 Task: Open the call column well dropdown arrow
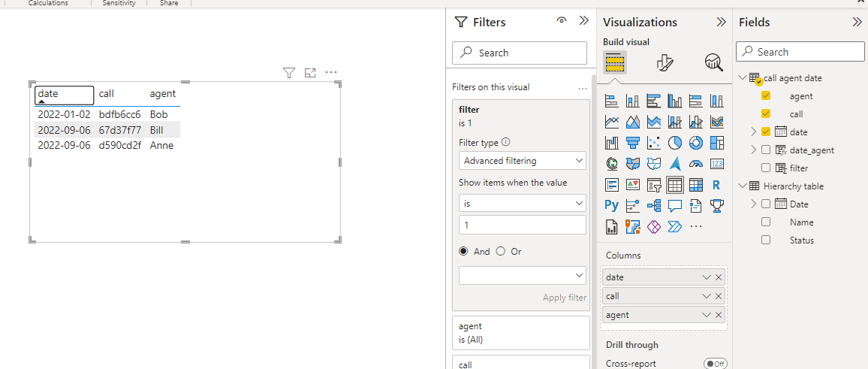[707, 296]
